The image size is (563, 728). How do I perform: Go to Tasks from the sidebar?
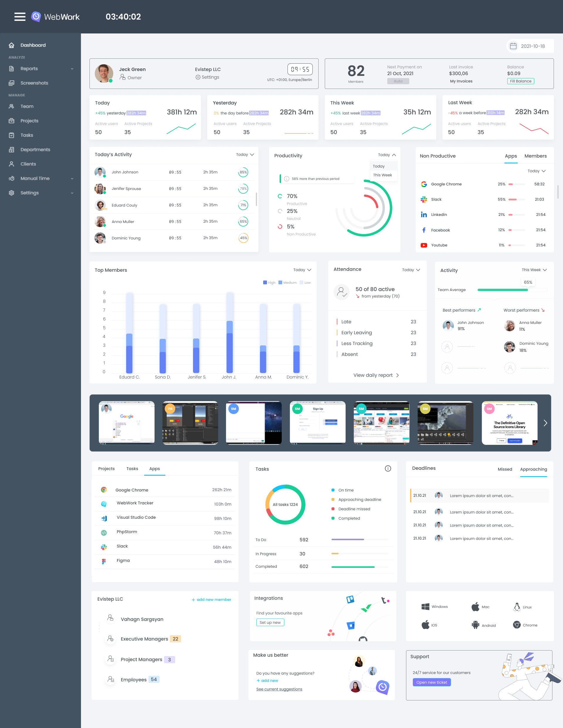pos(27,135)
